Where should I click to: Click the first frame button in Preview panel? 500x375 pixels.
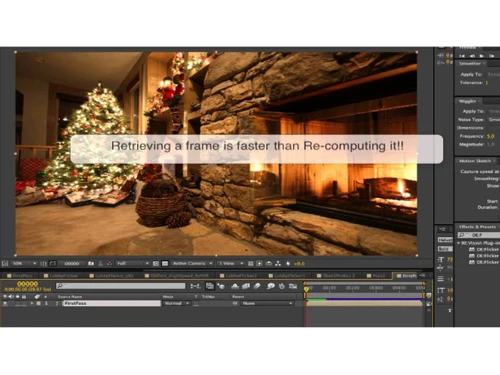point(462,56)
